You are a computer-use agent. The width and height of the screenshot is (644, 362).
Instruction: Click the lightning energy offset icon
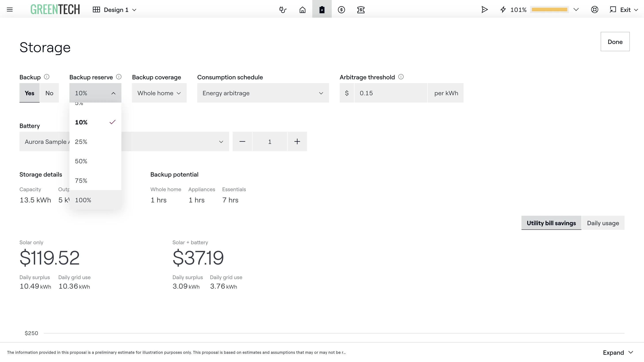point(503,10)
